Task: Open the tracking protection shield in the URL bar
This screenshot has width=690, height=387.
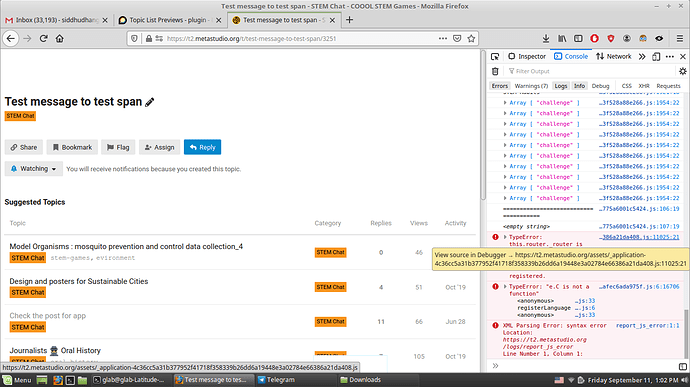Action: click(135, 39)
